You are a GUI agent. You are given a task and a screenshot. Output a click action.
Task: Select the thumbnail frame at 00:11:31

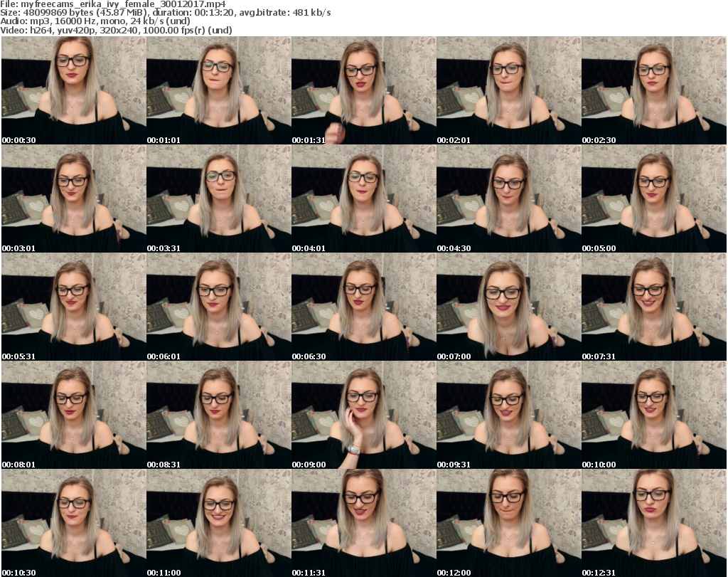(x=364, y=523)
